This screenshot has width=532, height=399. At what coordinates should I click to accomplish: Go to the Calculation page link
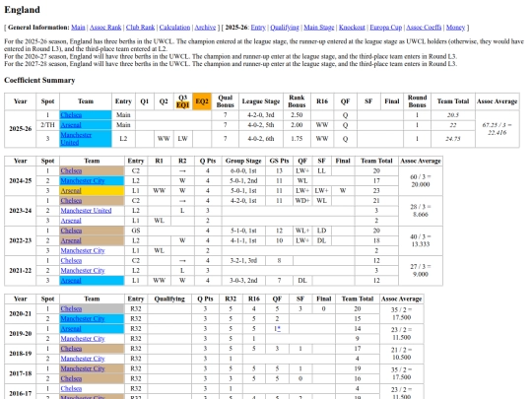(x=174, y=28)
